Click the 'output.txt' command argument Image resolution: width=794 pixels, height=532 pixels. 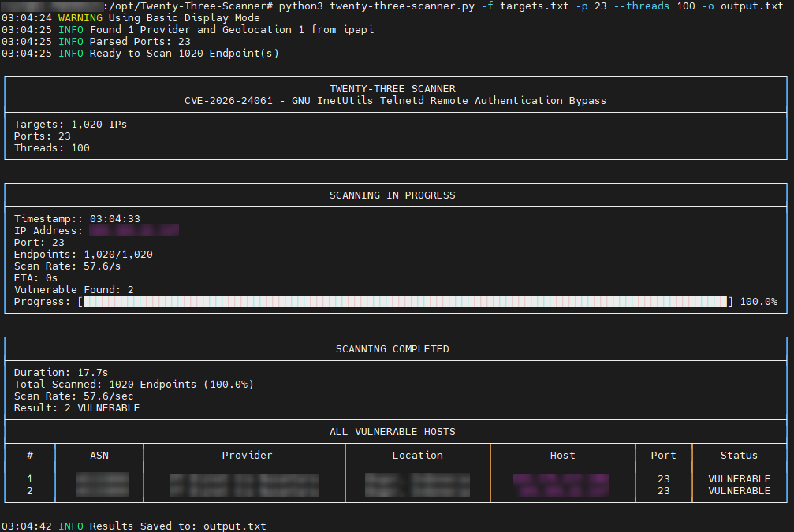tap(752, 6)
